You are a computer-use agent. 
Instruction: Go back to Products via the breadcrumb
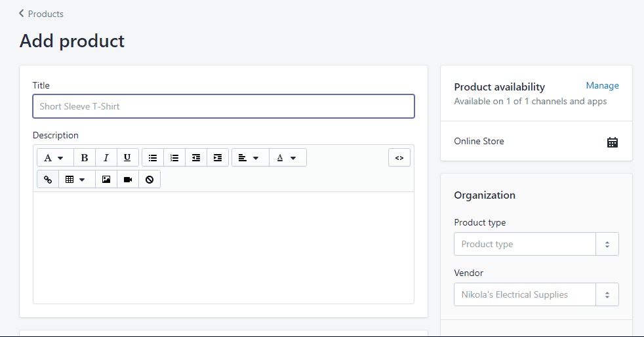click(x=41, y=14)
